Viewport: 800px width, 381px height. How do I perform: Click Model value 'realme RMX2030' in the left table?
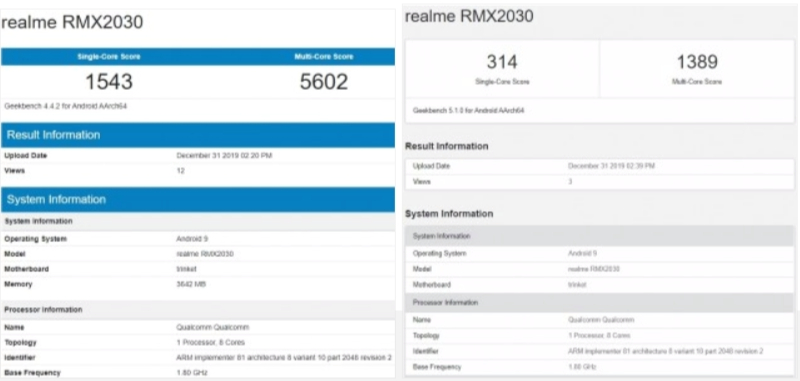[x=205, y=254]
